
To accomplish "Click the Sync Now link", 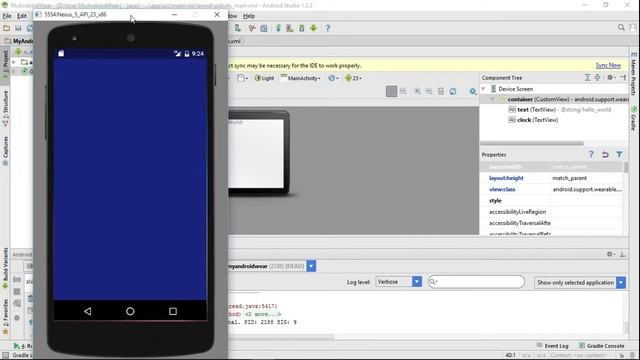I will tap(608, 65).
